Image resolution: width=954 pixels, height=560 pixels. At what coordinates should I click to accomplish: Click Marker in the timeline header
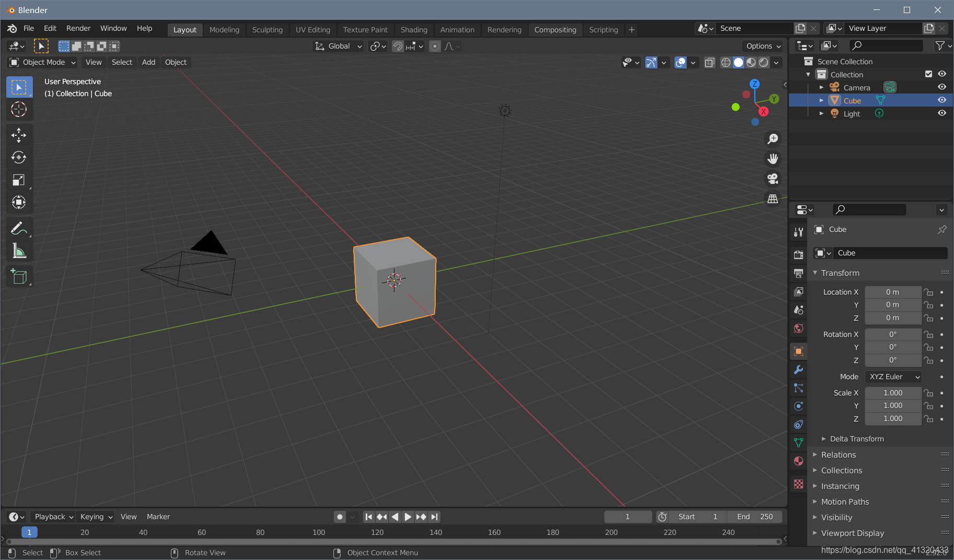158,517
